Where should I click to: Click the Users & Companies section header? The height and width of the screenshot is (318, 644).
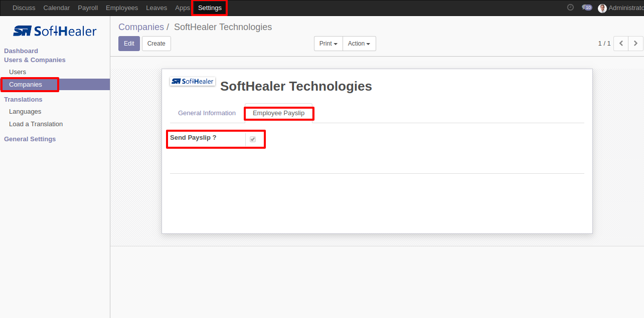click(35, 60)
